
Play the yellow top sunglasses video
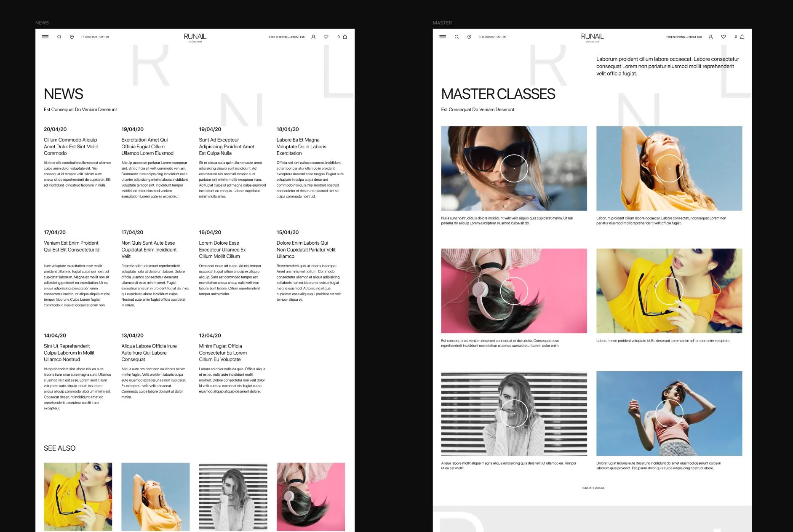coord(669,291)
